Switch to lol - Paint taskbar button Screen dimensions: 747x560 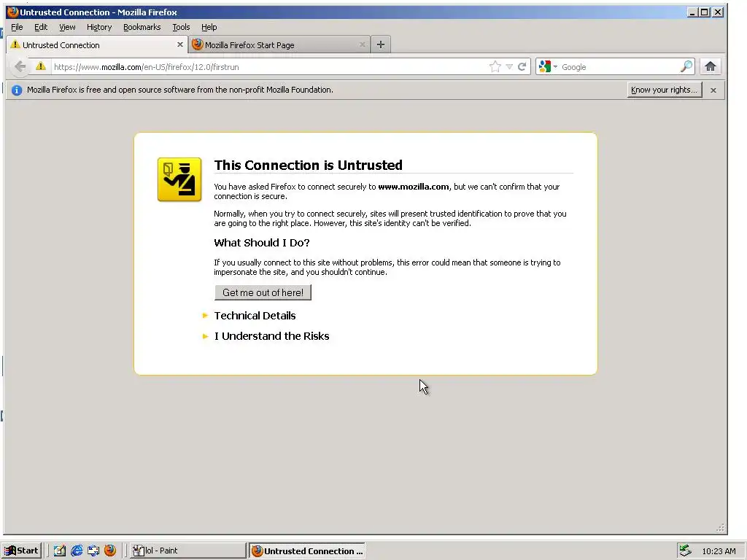click(x=187, y=551)
